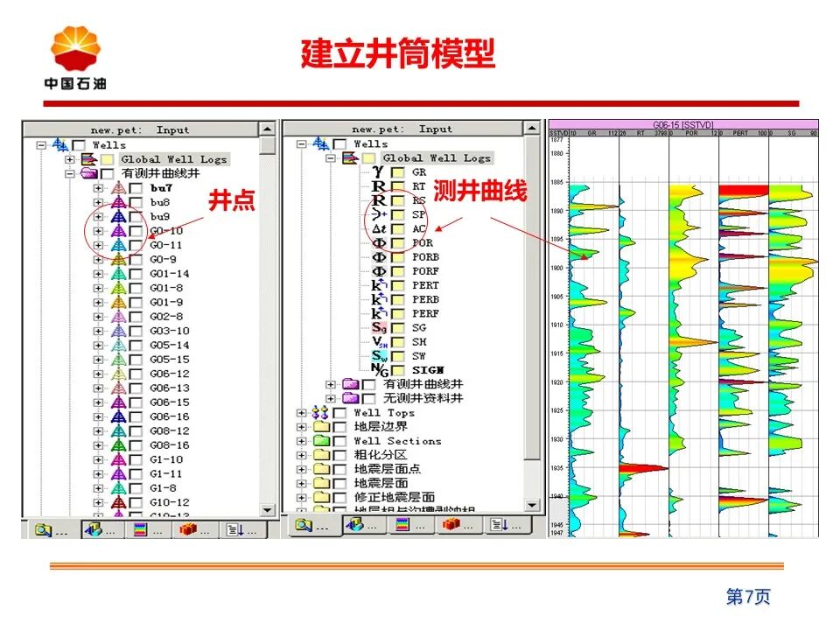Select the 地震层面 item label
Screen dimensions: 840x630
tap(381, 483)
